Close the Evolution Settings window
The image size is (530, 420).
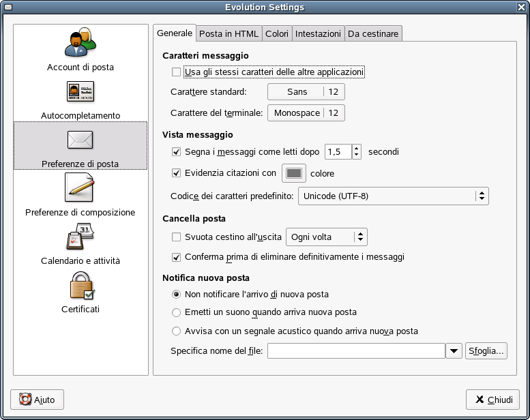[x=522, y=7]
